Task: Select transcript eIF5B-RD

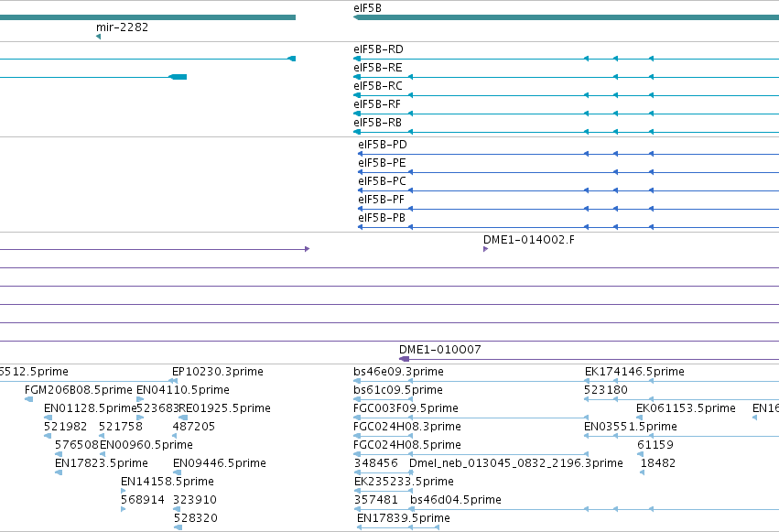Action: (x=378, y=49)
